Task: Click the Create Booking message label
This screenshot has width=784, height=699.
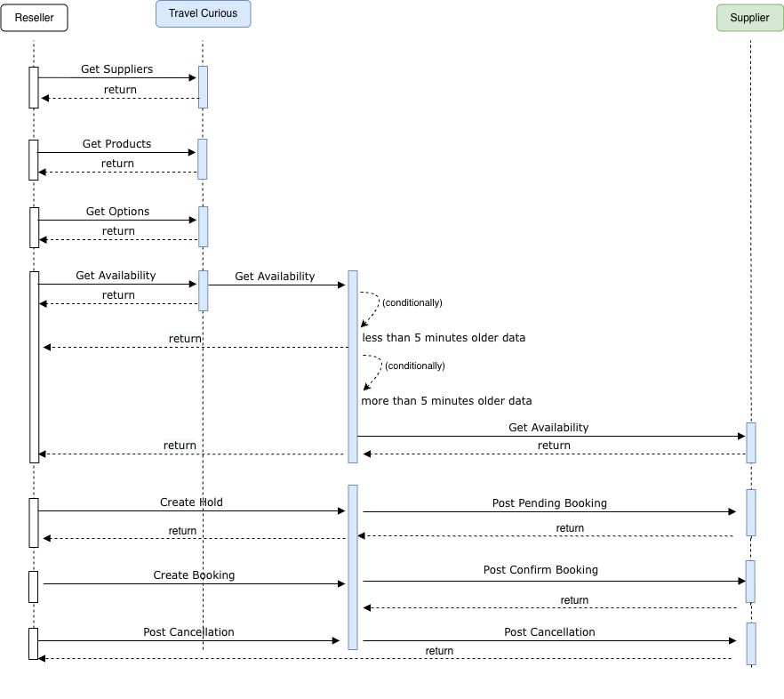Action: pos(194,575)
